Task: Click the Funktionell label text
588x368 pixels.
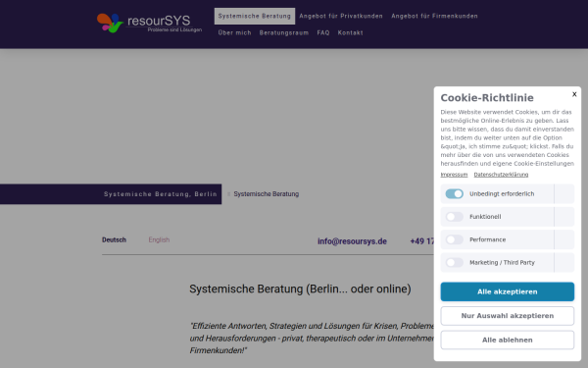Action: (485, 217)
